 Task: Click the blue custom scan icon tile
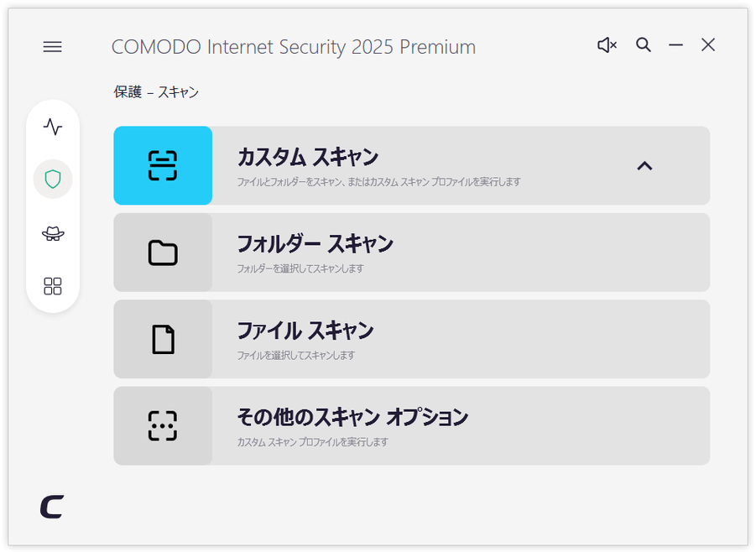(163, 165)
